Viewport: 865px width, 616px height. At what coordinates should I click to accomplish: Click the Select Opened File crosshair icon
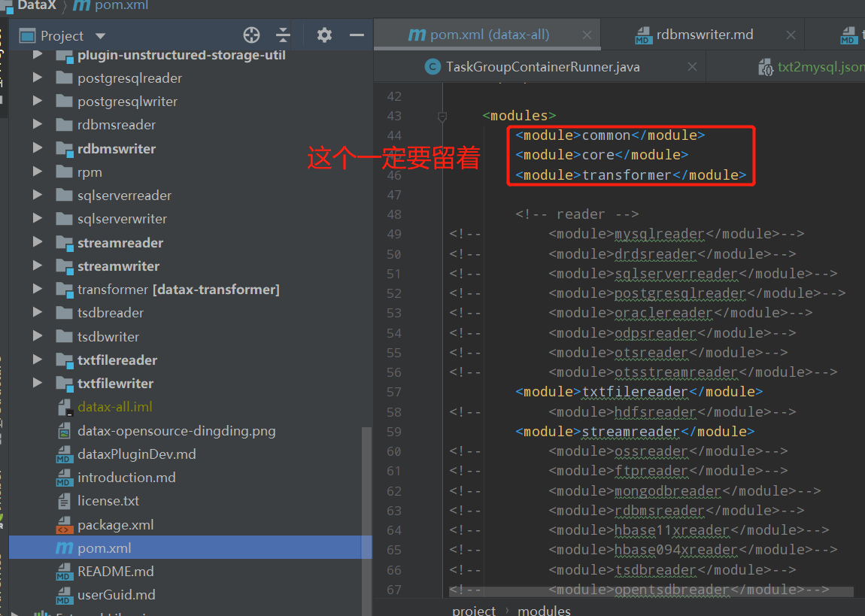click(251, 35)
